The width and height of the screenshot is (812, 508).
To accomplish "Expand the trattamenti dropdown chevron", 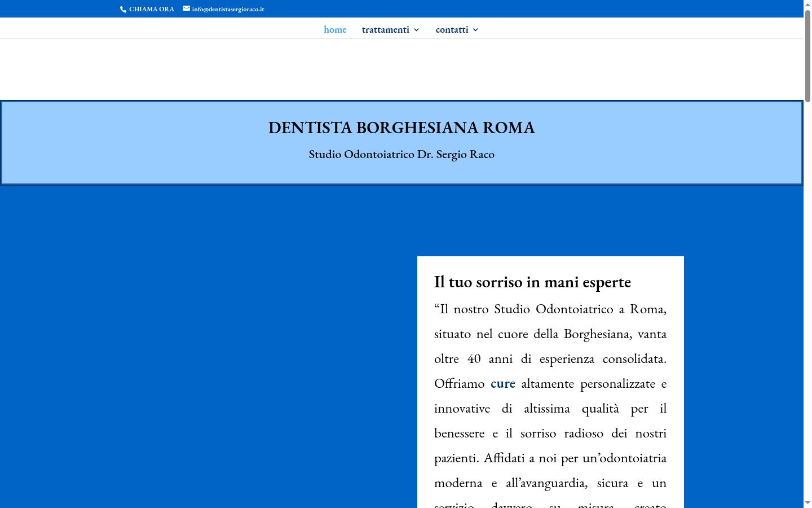I will (x=417, y=30).
